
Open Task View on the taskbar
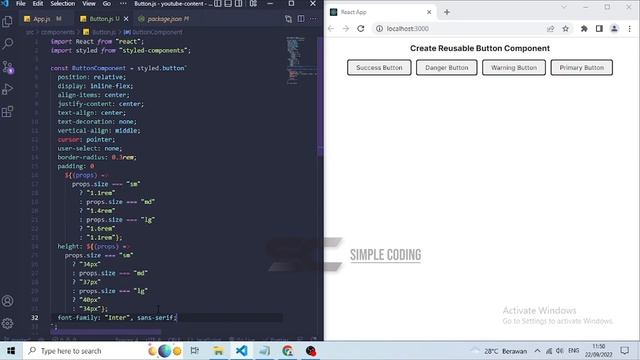coord(195,351)
